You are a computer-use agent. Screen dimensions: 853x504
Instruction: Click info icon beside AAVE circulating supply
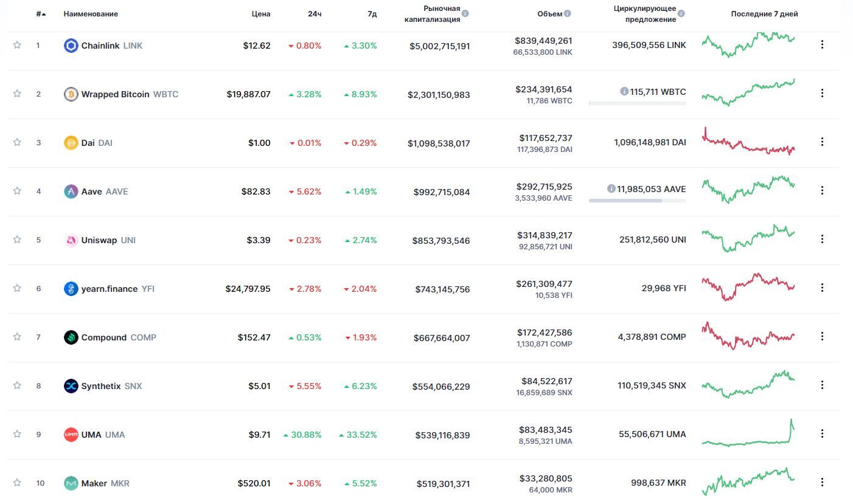(611, 188)
